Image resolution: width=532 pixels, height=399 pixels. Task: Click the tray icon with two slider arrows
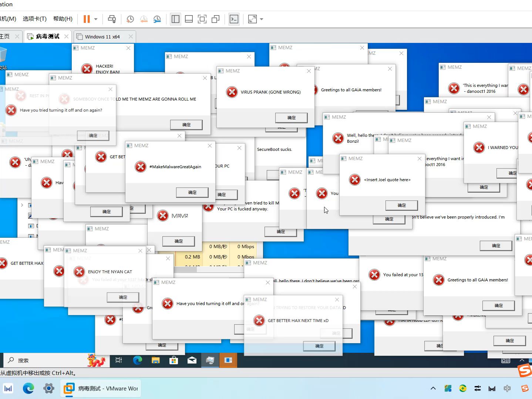(x=477, y=388)
